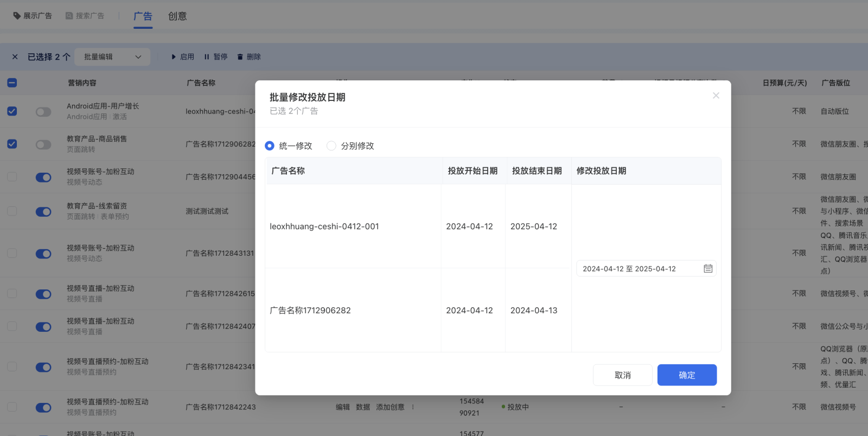Screen dimensions: 868x436
Task: Expand the 批量编辑 dropdown
Action: pos(112,57)
